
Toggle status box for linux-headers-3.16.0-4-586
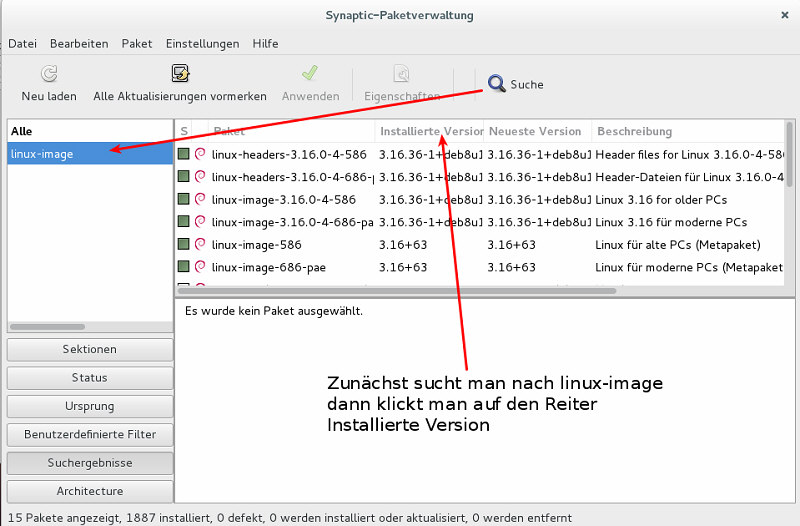tap(184, 154)
